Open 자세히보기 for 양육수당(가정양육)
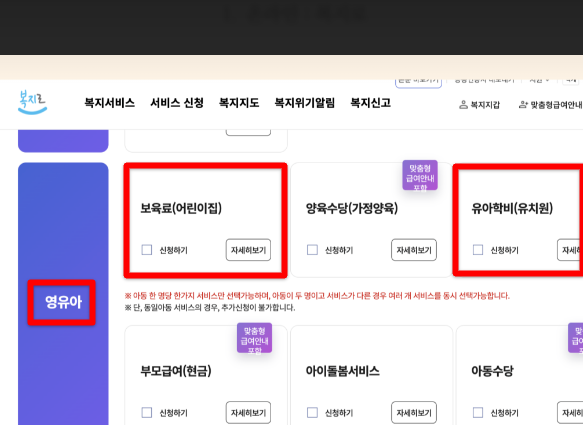This screenshot has width=583, height=425. [414, 250]
